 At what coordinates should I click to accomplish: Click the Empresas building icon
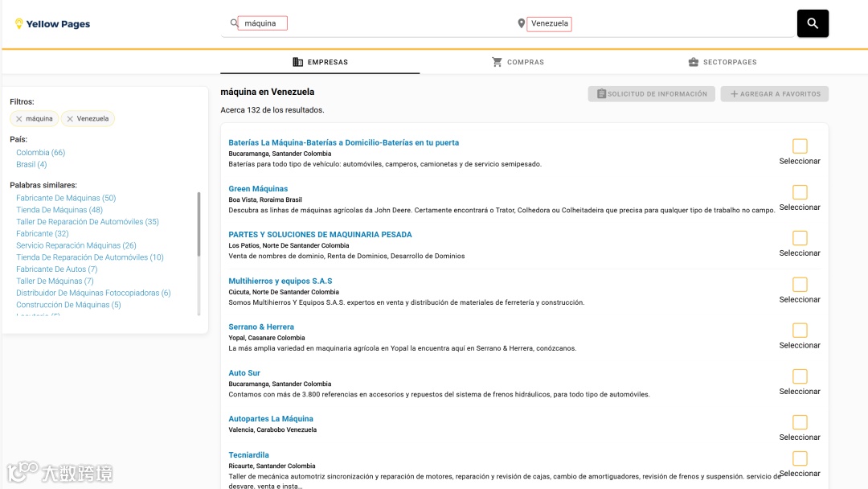[x=298, y=62]
